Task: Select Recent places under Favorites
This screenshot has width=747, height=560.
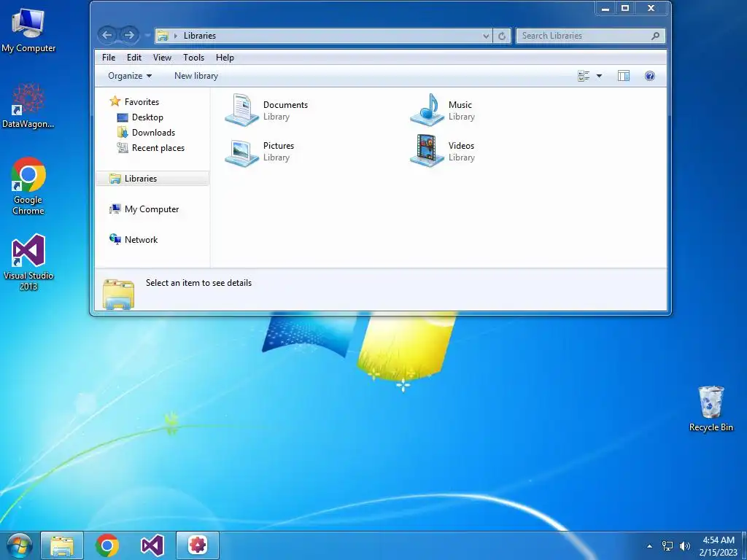Action: [x=158, y=147]
